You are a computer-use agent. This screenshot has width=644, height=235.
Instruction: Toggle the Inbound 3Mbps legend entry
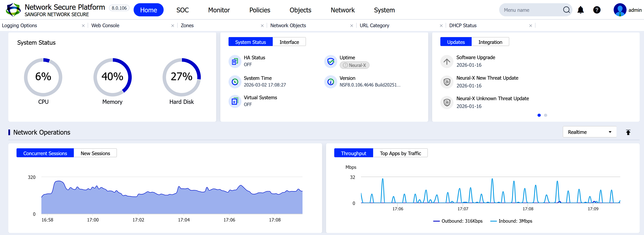click(x=511, y=221)
